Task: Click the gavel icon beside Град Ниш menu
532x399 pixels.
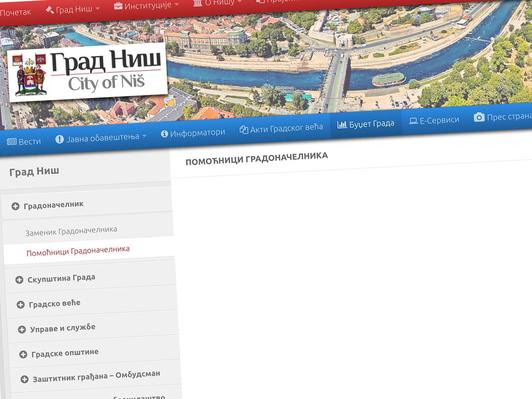Action: tap(49, 10)
